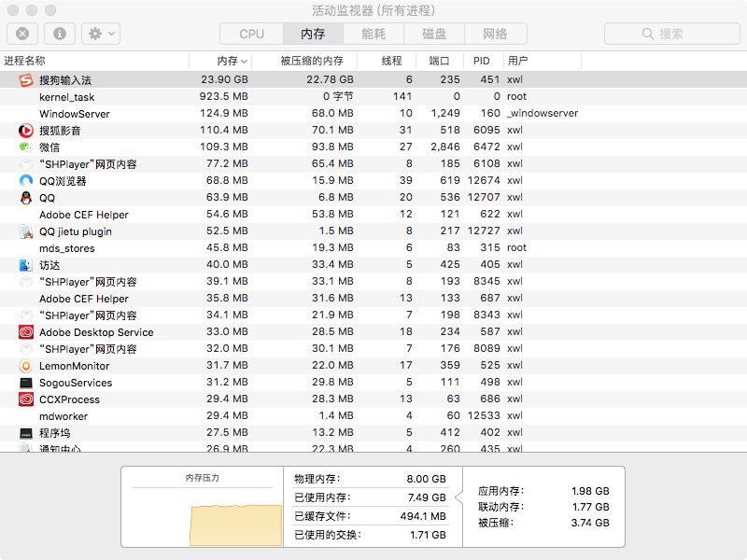
Task: Select the QQ penguin process icon
Action: point(25,198)
